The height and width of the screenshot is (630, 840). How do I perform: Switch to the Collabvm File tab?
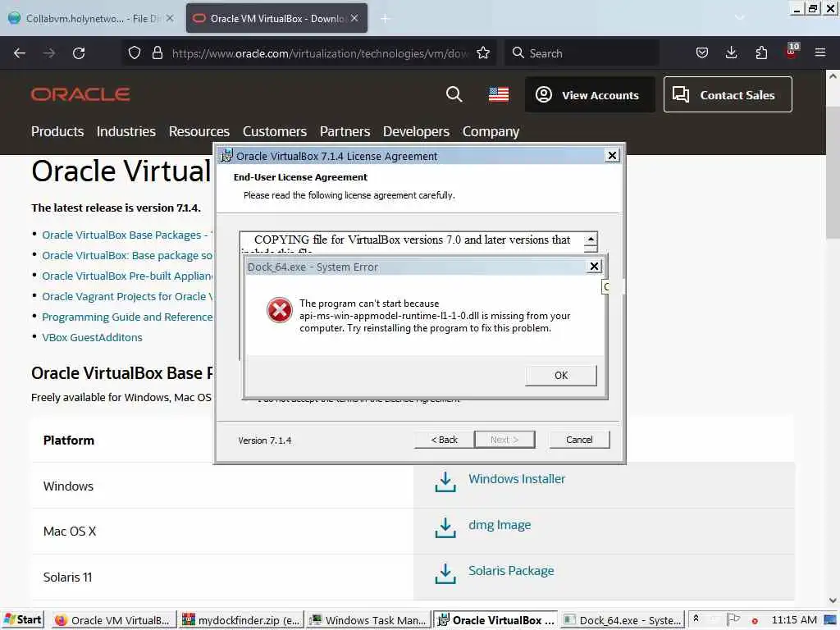[93, 19]
